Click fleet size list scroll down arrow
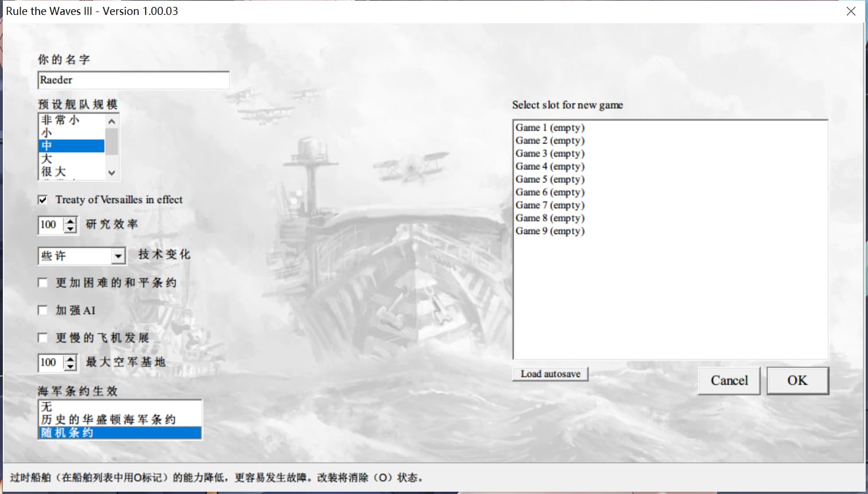 (x=112, y=172)
